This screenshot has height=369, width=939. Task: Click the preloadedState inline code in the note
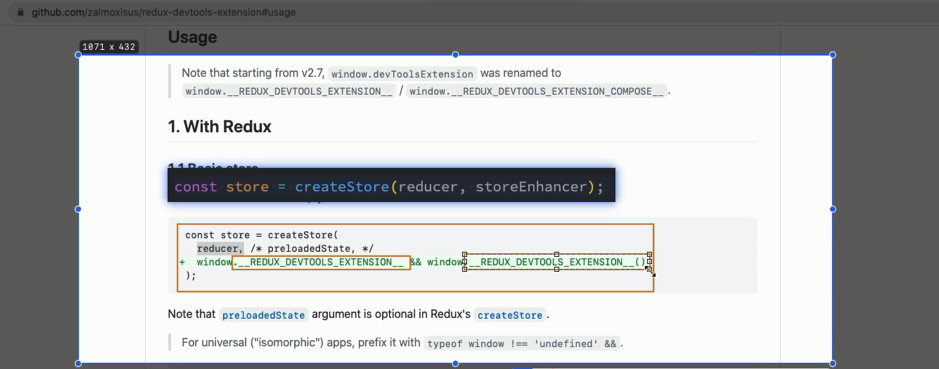pyautogui.click(x=264, y=315)
